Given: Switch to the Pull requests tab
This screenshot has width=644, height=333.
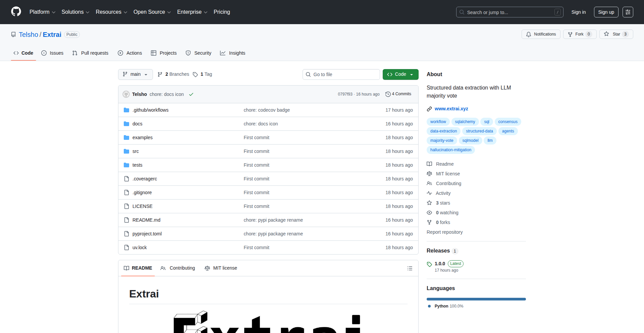Looking at the screenshot, I should (90, 53).
